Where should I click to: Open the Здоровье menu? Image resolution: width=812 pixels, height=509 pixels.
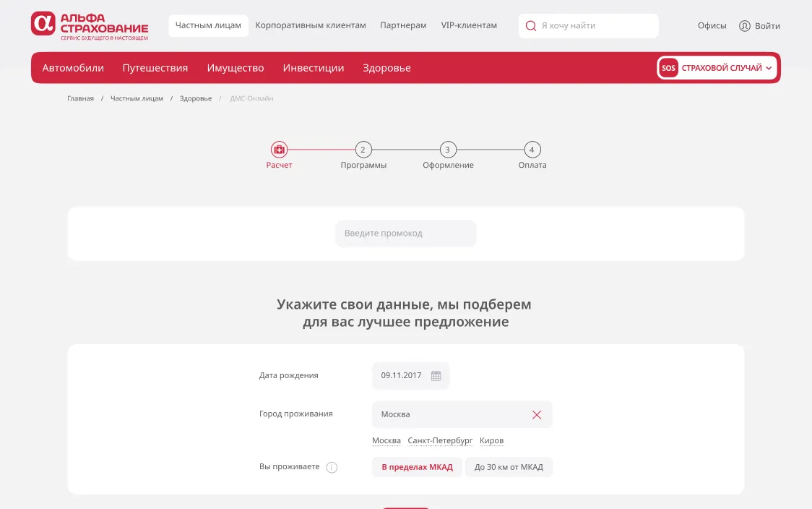pos(386,68)
